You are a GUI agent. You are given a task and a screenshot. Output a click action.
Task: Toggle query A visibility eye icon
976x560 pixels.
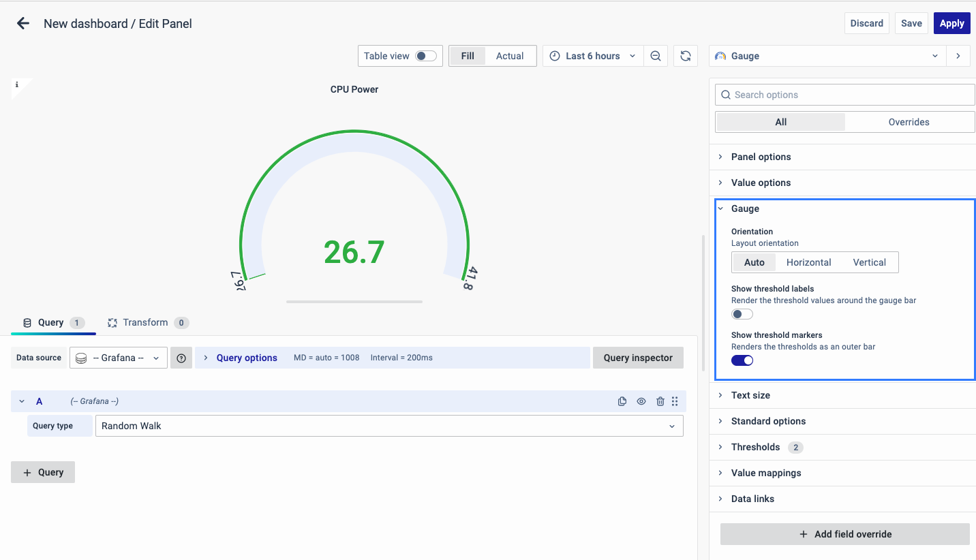point(641,402)
